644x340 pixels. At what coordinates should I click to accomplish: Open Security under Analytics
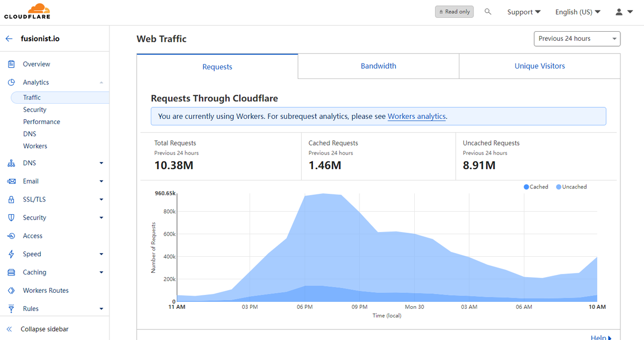pos(35,110)
